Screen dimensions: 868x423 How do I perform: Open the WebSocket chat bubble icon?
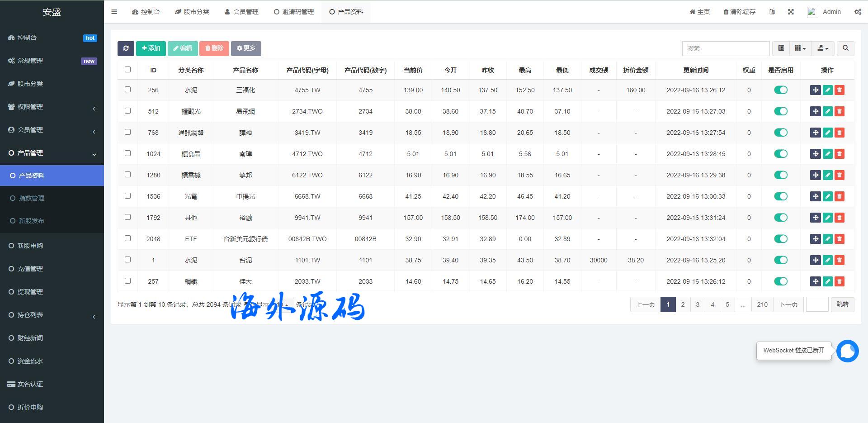click(x=847, y=351)
